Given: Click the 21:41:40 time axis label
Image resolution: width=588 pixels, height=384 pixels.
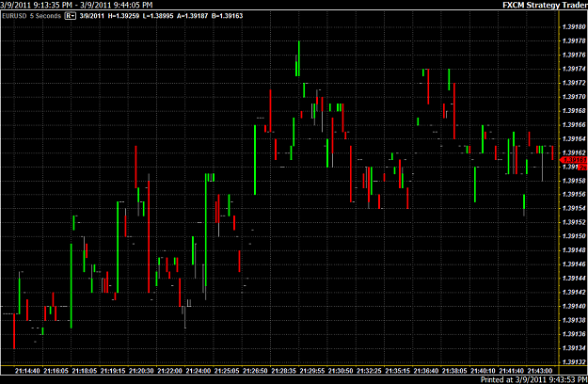Looking at the screenshot, I should [x=512, y=371].
